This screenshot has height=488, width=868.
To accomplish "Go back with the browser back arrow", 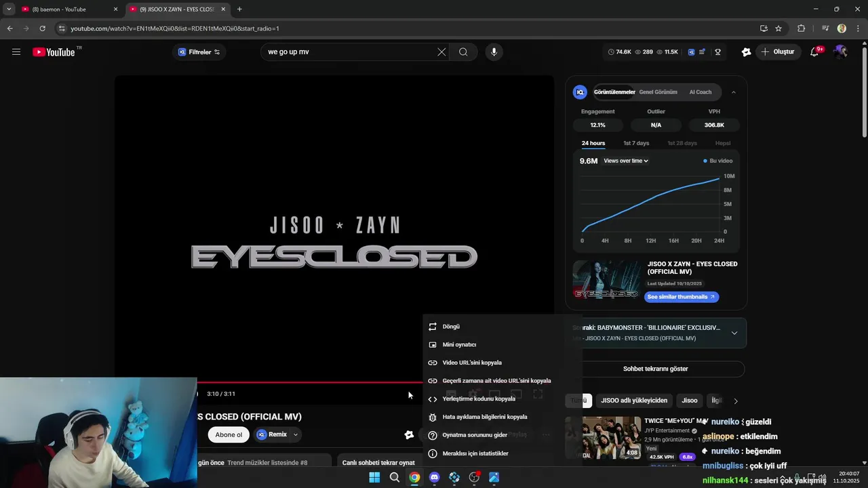I will pyautogui.click(x=9, y=28).
